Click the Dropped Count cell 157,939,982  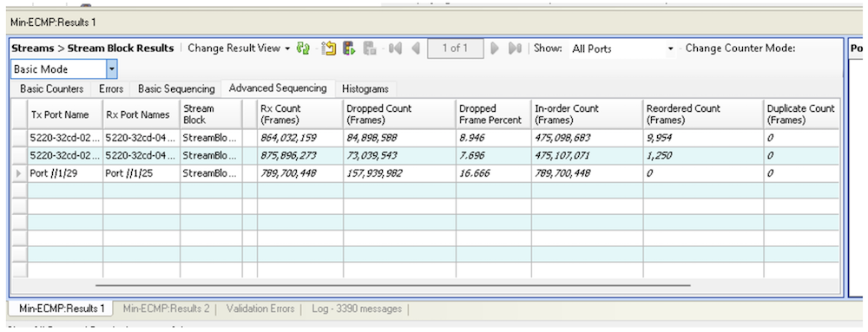[x=399, y=173]
